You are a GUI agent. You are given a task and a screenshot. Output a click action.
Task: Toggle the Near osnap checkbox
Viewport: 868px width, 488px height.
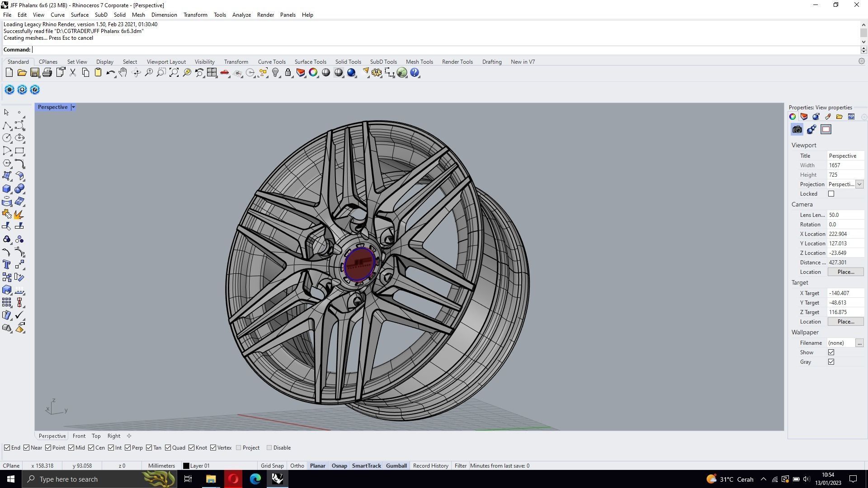tap(27, 448)
